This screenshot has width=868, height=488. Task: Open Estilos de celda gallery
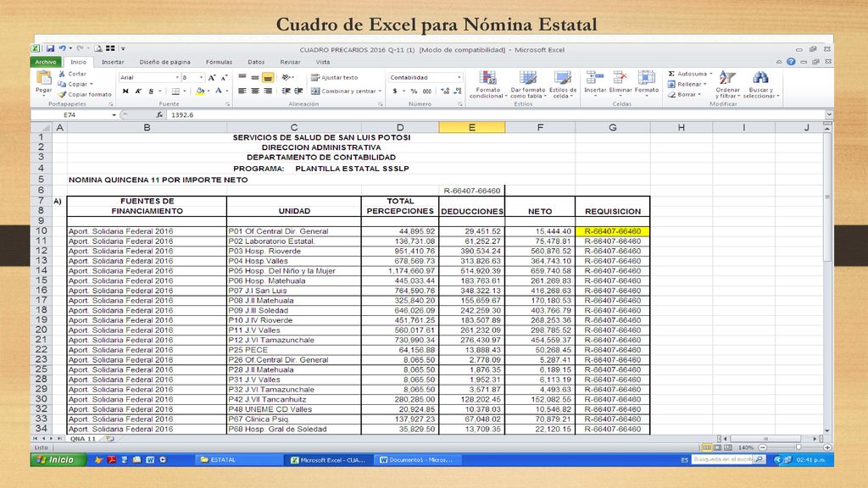[x=563, y=85]
